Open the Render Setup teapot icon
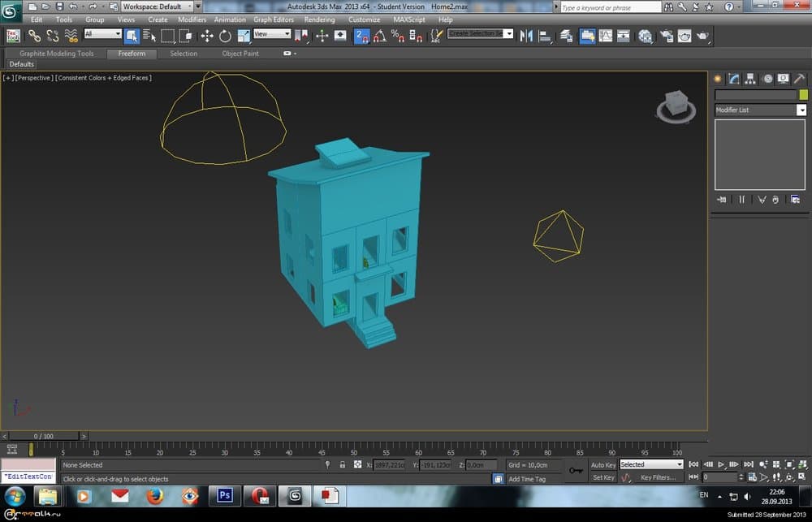This screenshot has width=812, height=522. pos(667,36)
